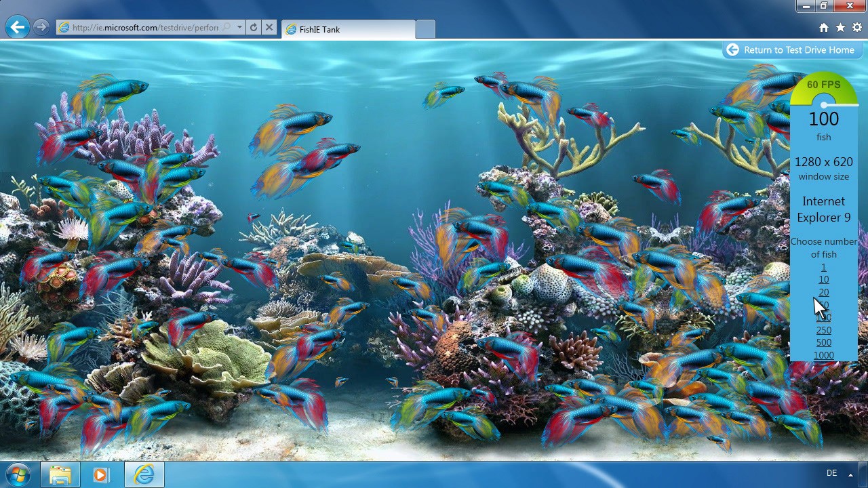Viewport: 868px width, 488px height.
Task: Select 500 fish in the tank
Action: [x=823, y=342]
